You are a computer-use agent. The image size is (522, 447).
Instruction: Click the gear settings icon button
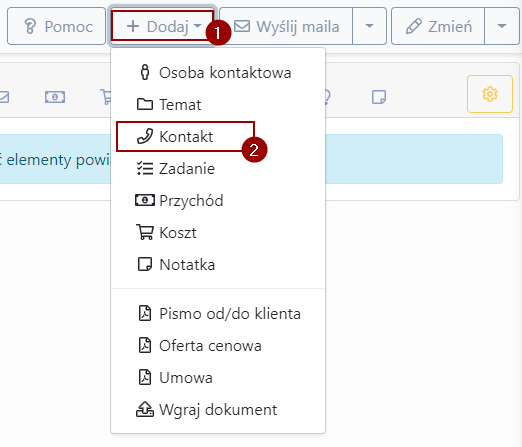tap(490, 94)
